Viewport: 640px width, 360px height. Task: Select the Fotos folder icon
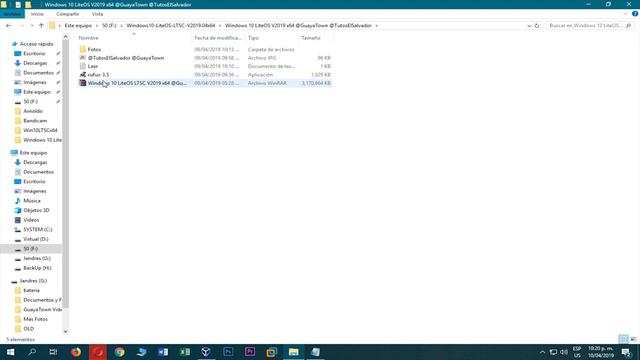click(83, 49)
